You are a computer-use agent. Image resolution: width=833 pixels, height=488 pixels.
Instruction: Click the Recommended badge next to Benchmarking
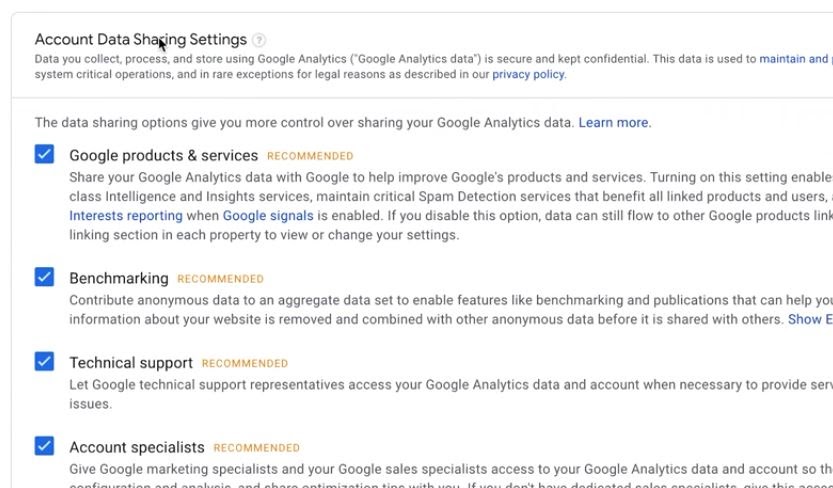pos(220,279)
